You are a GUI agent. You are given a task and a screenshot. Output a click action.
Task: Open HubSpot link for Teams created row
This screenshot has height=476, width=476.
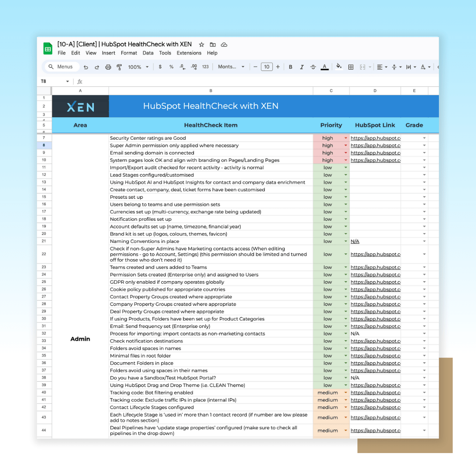tap(376, 268)
